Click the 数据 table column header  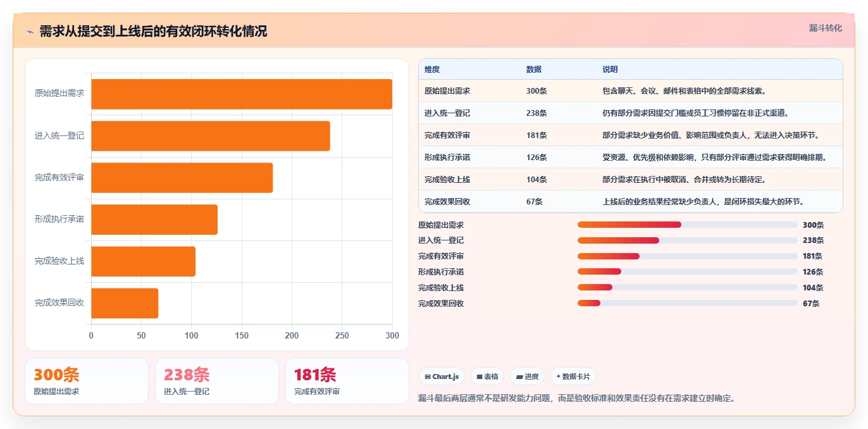pyautogui.click(x=534, y=70)
